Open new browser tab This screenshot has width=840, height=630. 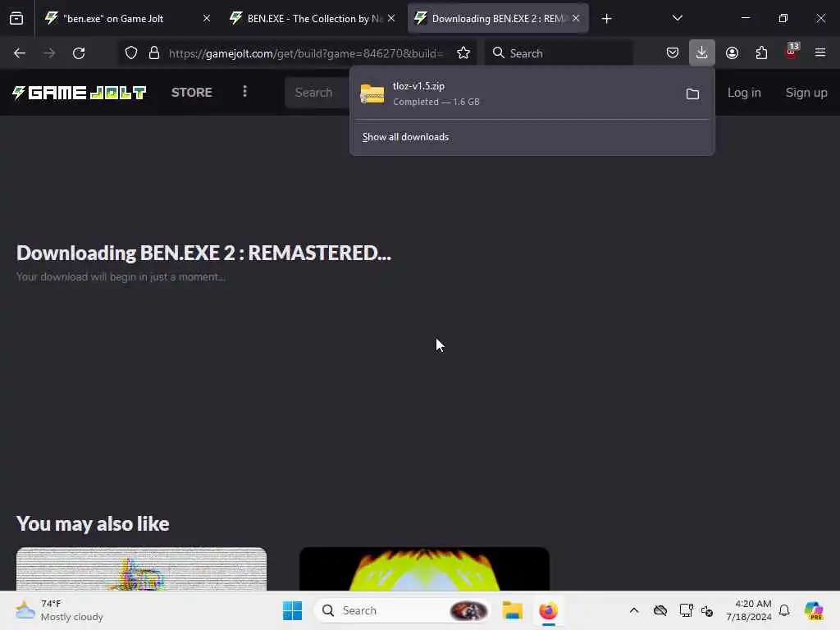606,19
